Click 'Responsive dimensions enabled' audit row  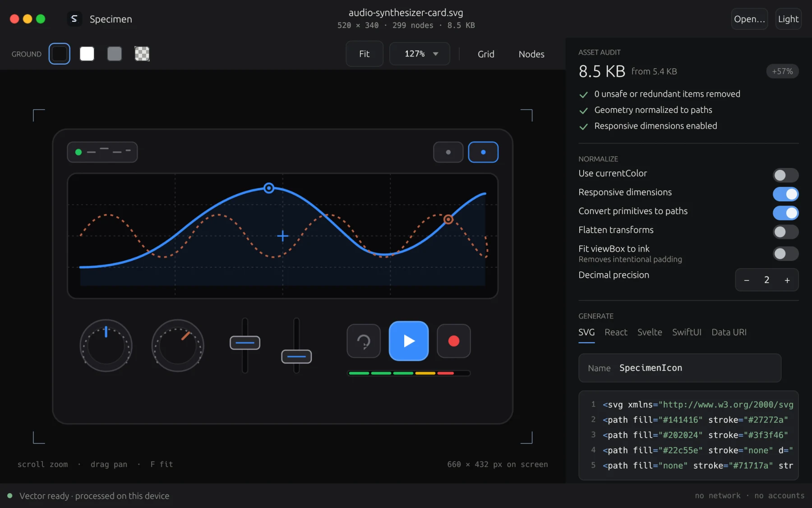pos(655,126)
